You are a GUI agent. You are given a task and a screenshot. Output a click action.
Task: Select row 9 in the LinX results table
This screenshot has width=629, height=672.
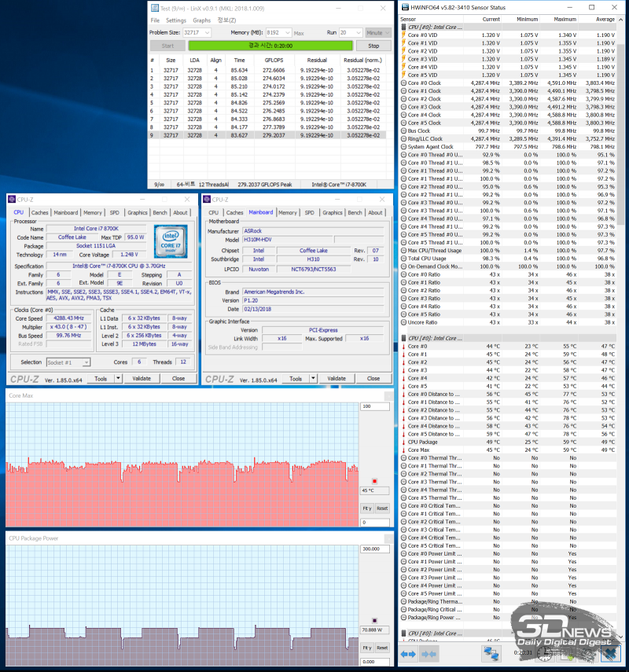click(267, 135)
